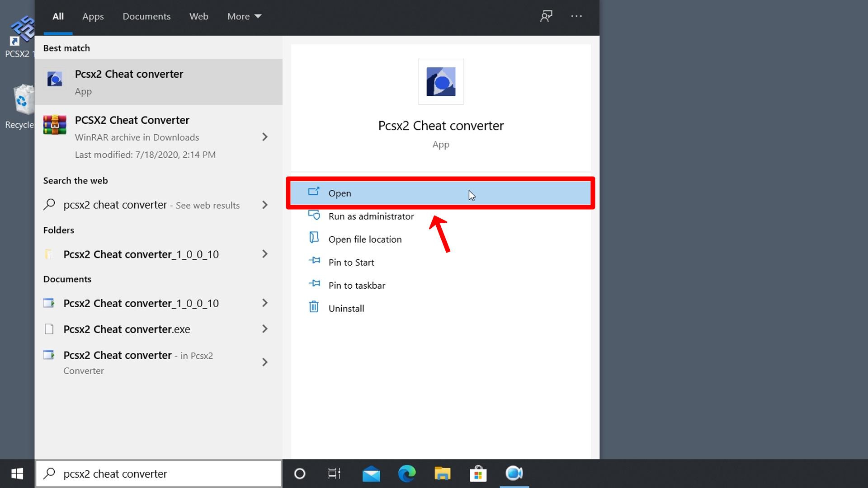The width and height of the screenshot is (868, 488).
Task: Switch to the All tab
Action: [x=58, y=17]
